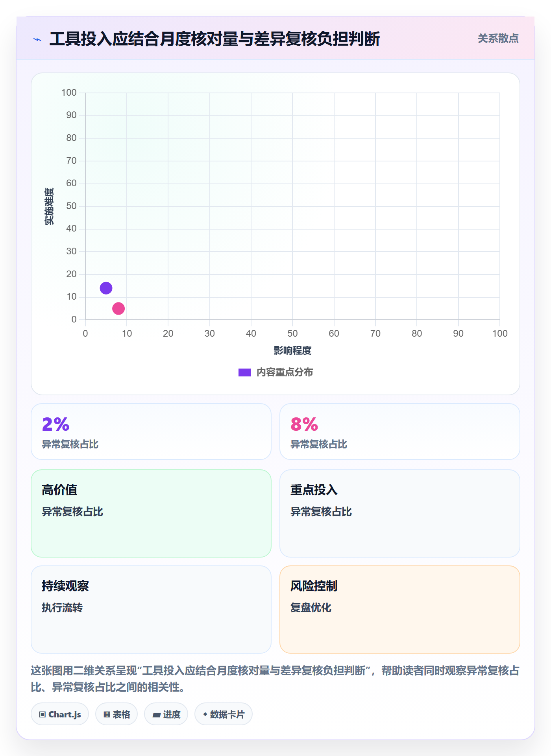Click the 数据卡片 tag chip
This screenshot has width=551, height=756.
(224, 714)
